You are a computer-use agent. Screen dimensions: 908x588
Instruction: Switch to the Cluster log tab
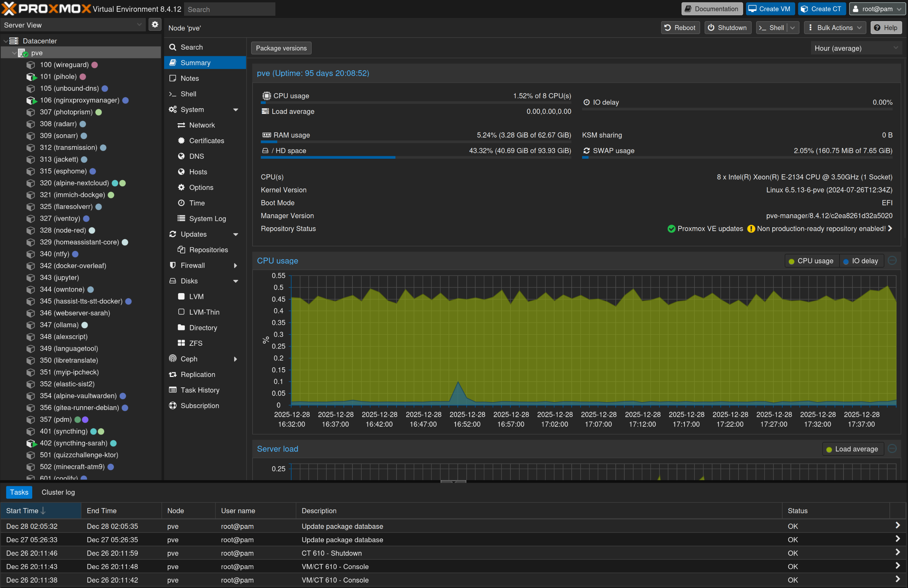58,492
